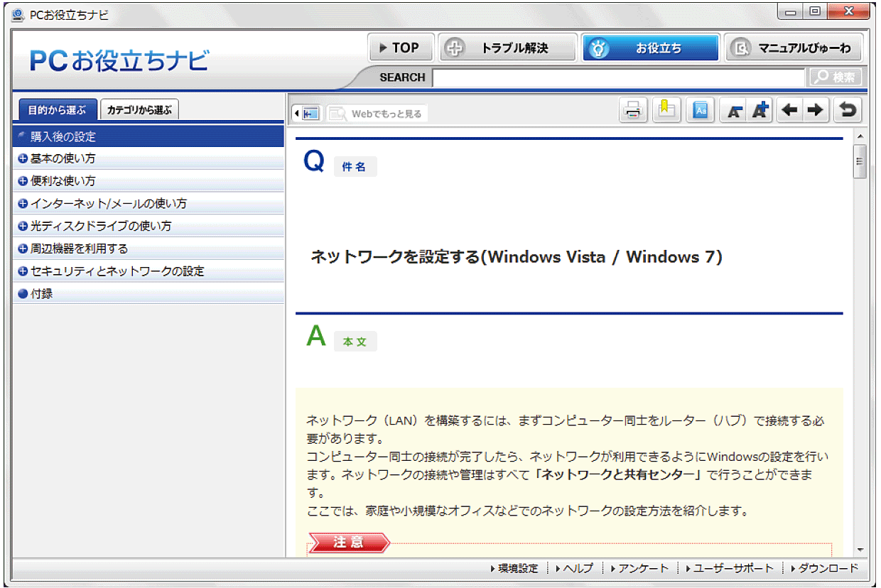The width and height of the screenshot is (881, 588).
Task: Expand the 基本の使い方 section
Action: pos(23,158)
